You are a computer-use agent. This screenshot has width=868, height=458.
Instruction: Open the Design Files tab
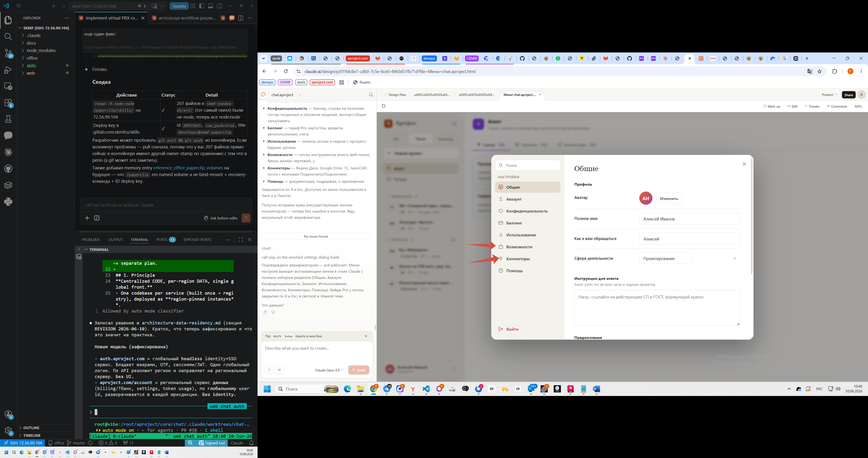(x=395, y=95)
